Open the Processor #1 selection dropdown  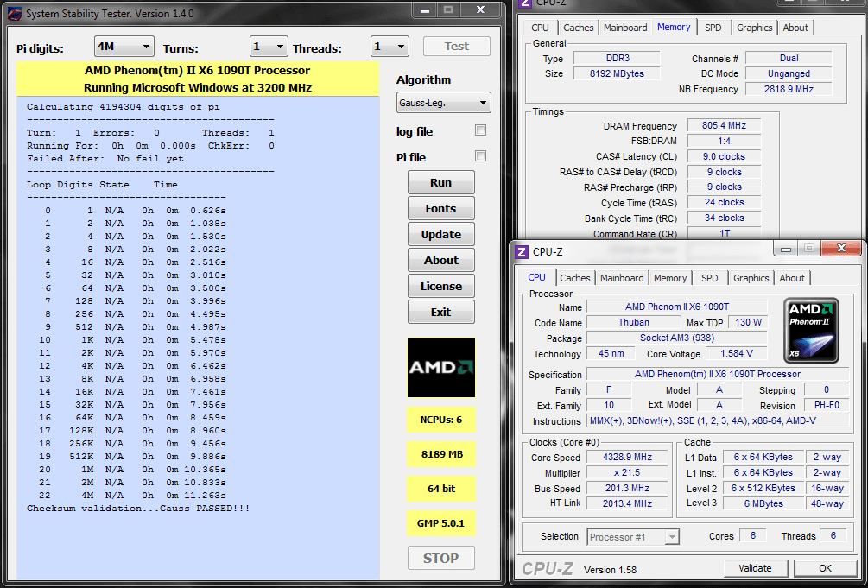click(x=633, y=537)
